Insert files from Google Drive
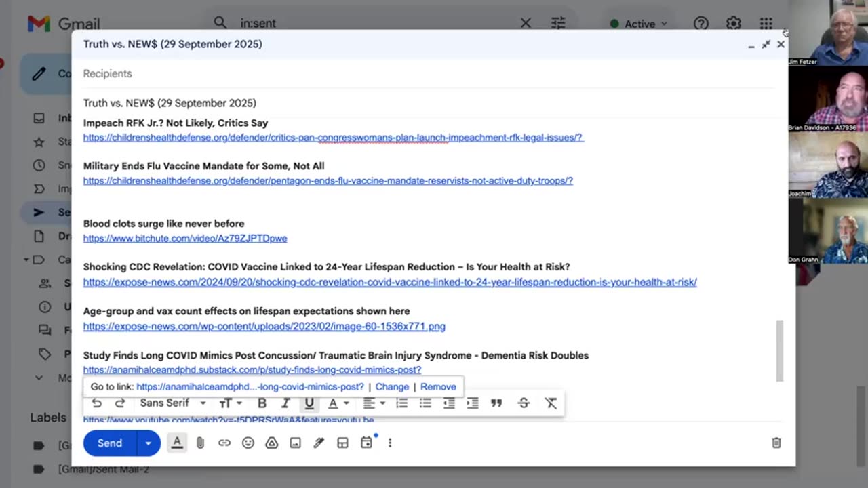 [x=271, y=443]
